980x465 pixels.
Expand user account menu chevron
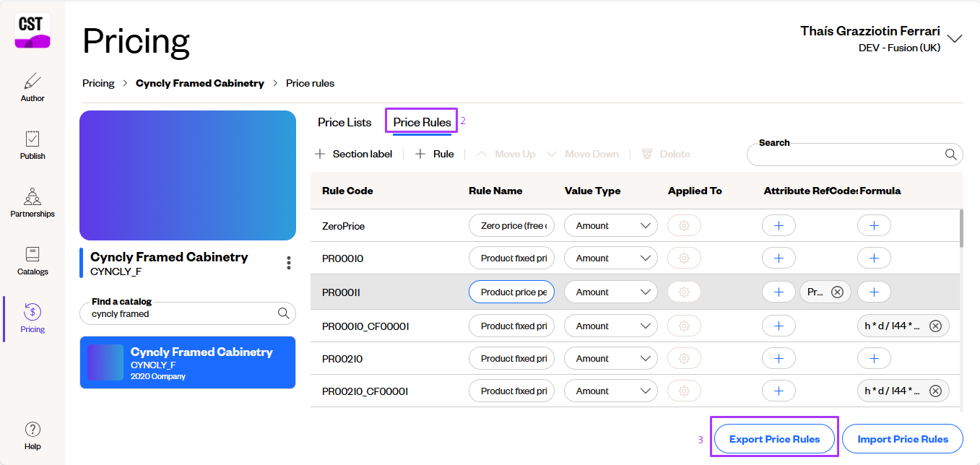click(x=955, y=39)
